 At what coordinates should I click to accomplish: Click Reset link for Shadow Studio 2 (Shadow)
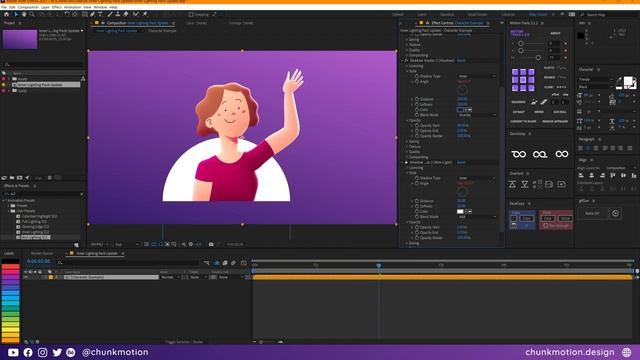click(461, 60)
